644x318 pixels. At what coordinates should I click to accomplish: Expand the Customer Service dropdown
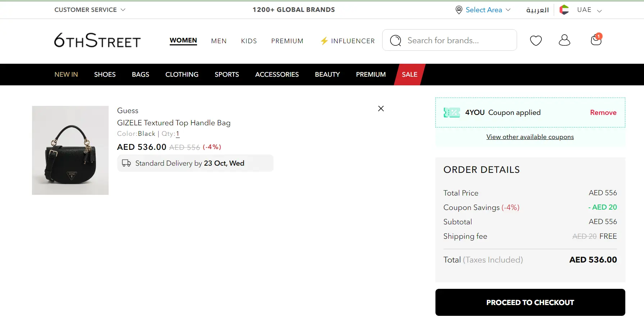(90, 10)
